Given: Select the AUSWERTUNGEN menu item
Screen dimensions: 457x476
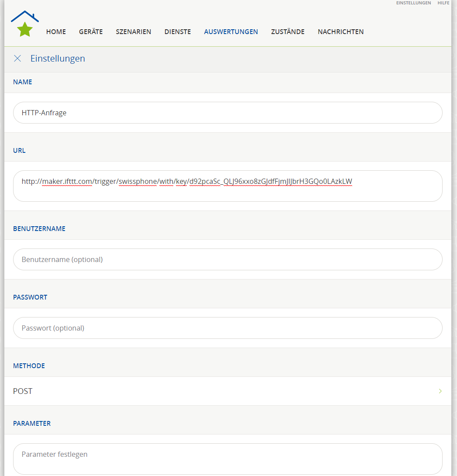Looking at the screenshot, I should pyautogui.click(x=231, y=32).
